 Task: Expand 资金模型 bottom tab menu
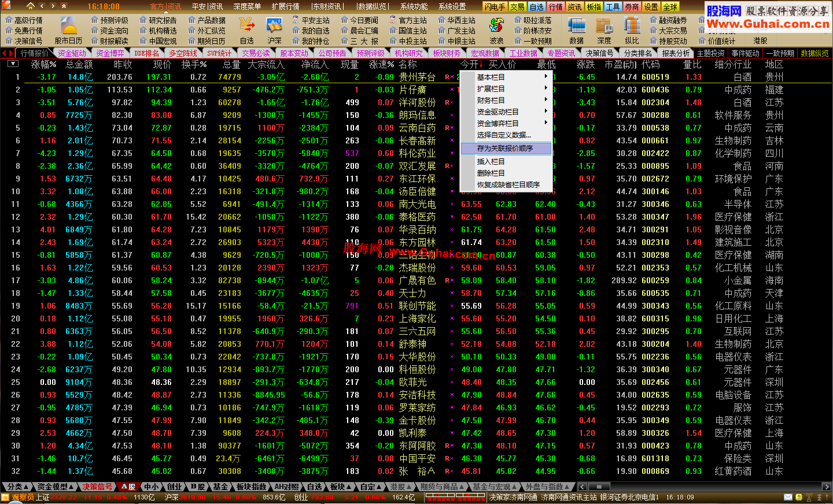coord(56,487)
